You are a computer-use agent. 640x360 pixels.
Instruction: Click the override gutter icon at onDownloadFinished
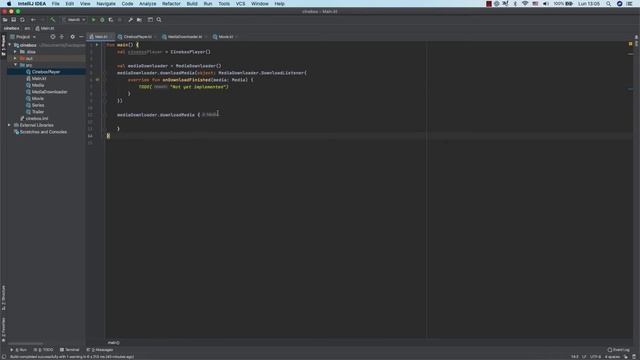coord(97,80)
